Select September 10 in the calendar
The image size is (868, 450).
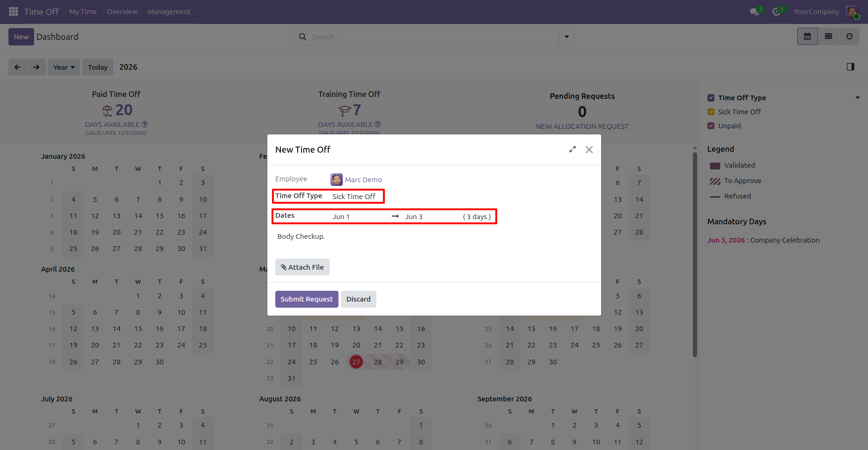click(596, 442)
